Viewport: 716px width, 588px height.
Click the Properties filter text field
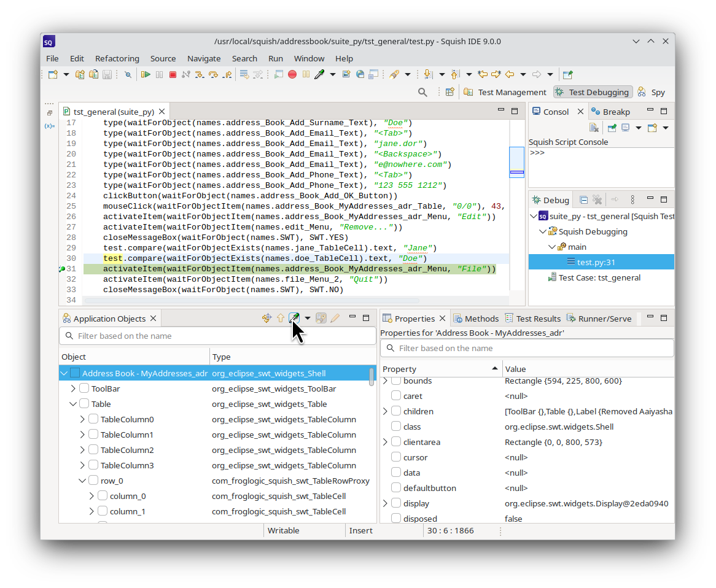(528, 348)
